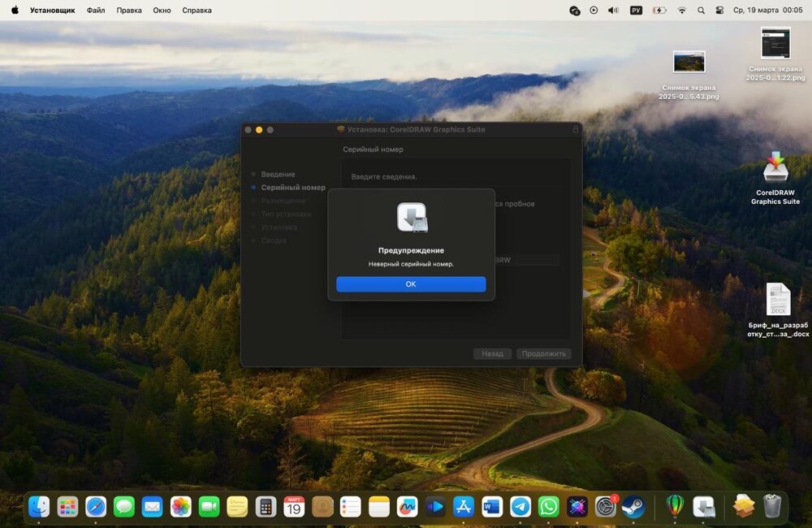Open CorelDRAW balloon icon in the Dock
This screenshot has width=812, height=528.
coord(675,507)
